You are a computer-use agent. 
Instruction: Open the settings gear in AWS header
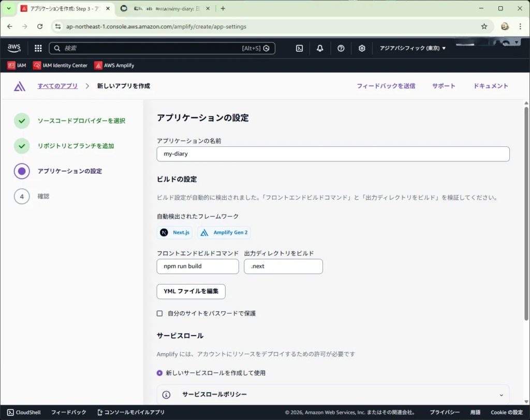[362, 48]
